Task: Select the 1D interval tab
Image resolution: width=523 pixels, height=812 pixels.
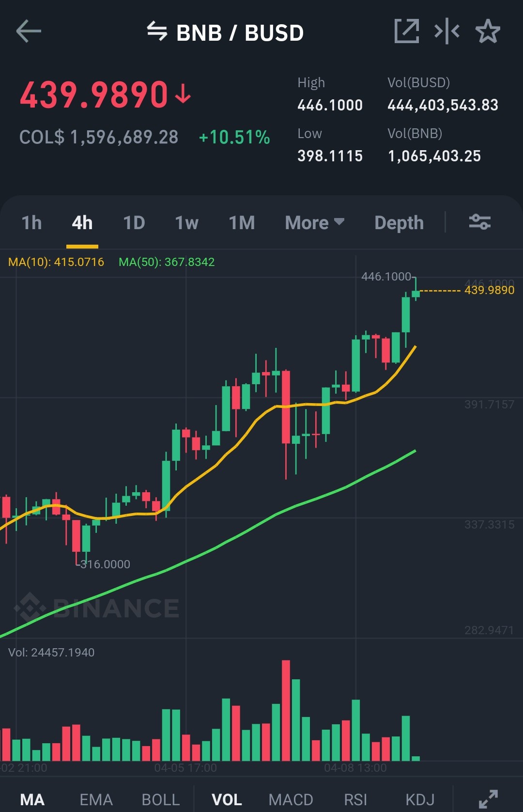Action: pos(134,223)
